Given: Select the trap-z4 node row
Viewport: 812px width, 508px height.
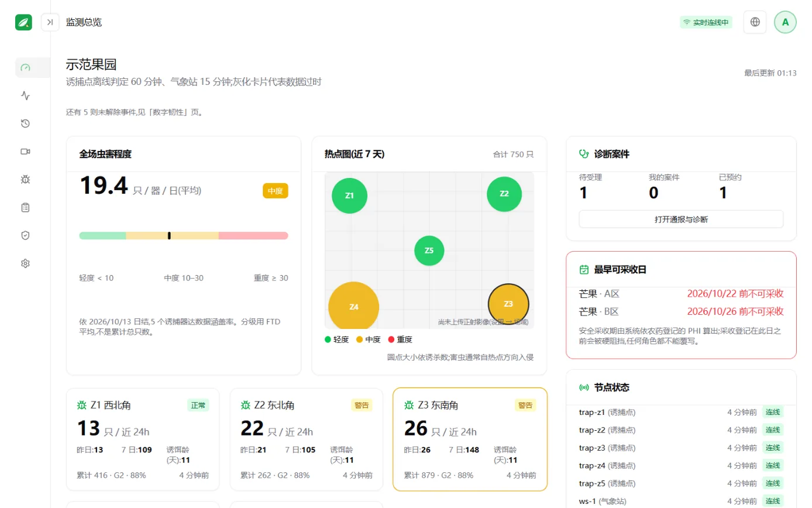Looking at the screenshot, I should click(681, 465).
